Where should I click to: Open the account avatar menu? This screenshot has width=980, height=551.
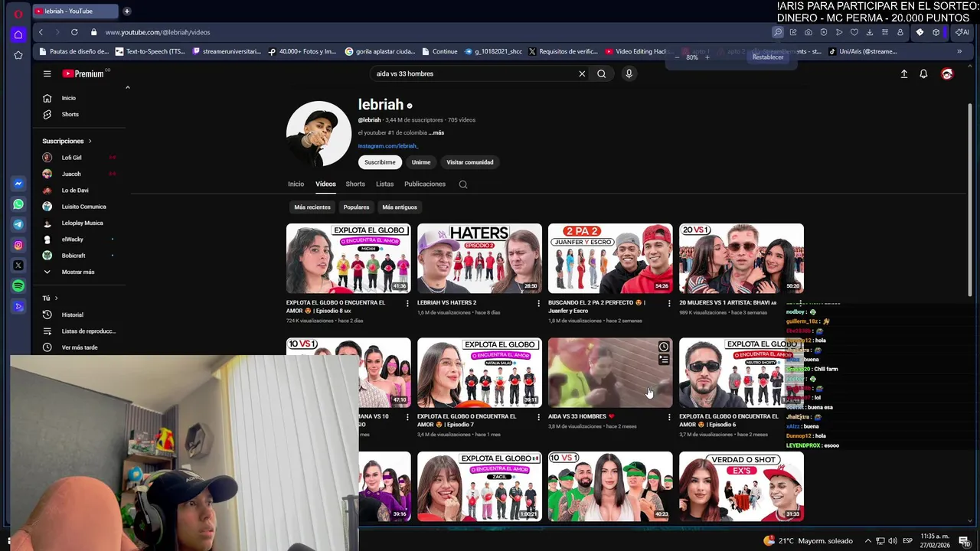click(x=947, y=73)
